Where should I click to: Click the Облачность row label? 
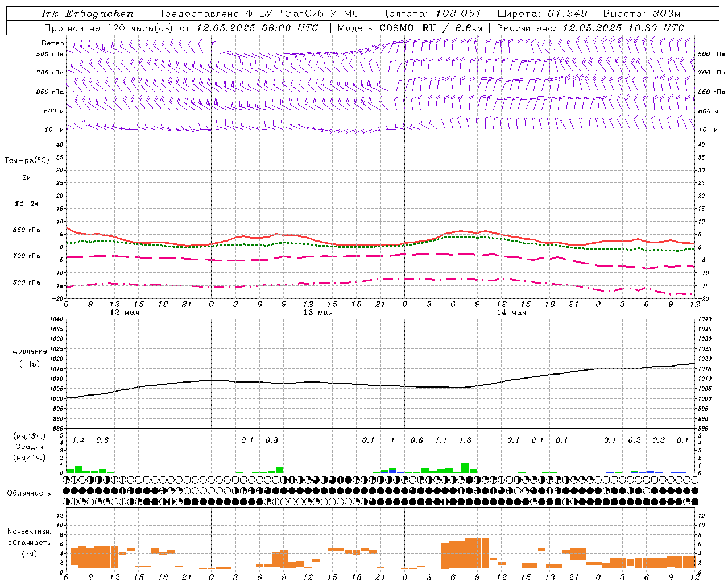pyautogui.click(x=29, y=493)
